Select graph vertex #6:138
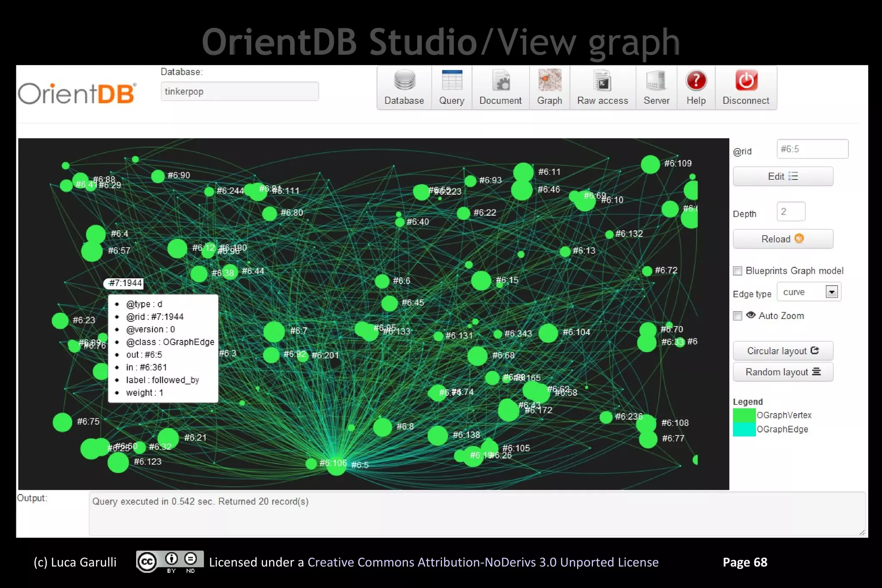882x588 pixels. (x=438, y=436)
